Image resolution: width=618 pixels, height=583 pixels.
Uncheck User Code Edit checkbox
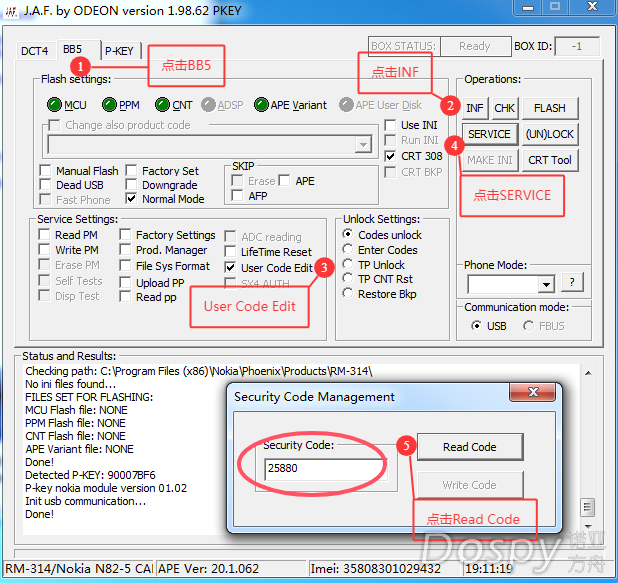(x=230, y=268)
